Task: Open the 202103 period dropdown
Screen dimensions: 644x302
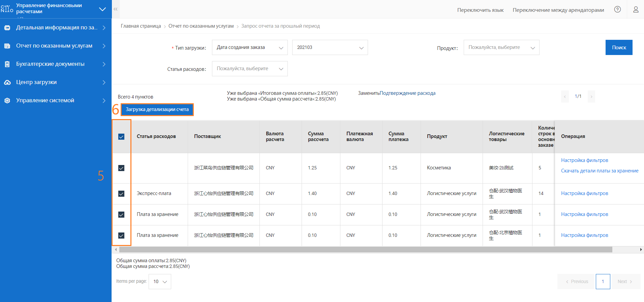Action: (330, 48)
